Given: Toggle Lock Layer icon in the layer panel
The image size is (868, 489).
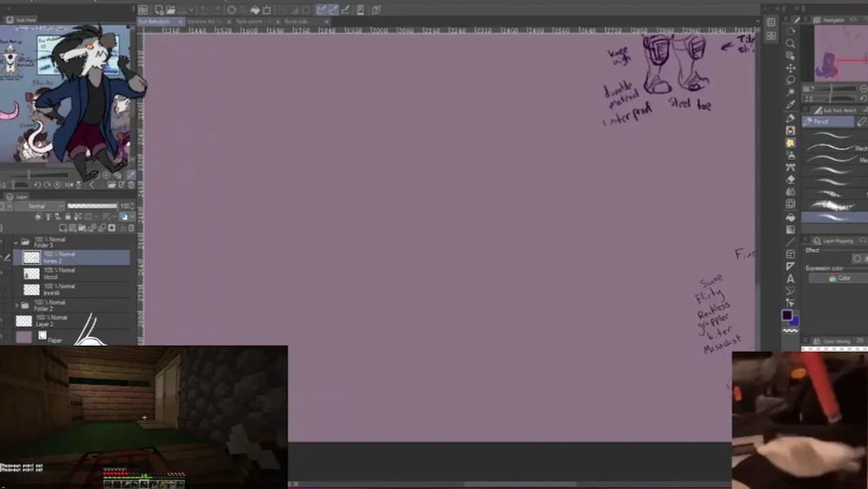Looking at the screenshot, I should pos(68,216).
